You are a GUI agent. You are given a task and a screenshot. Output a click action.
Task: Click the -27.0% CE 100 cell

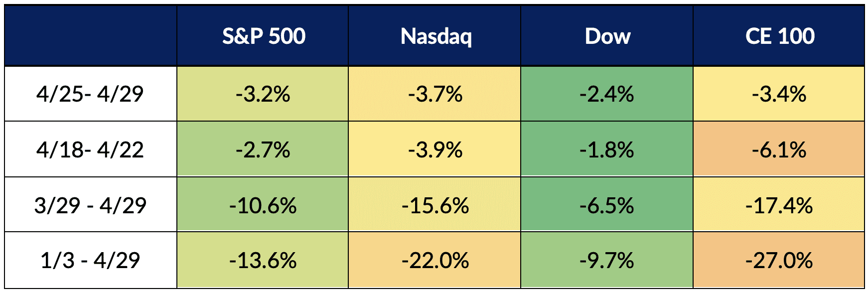tap(779, 260)
